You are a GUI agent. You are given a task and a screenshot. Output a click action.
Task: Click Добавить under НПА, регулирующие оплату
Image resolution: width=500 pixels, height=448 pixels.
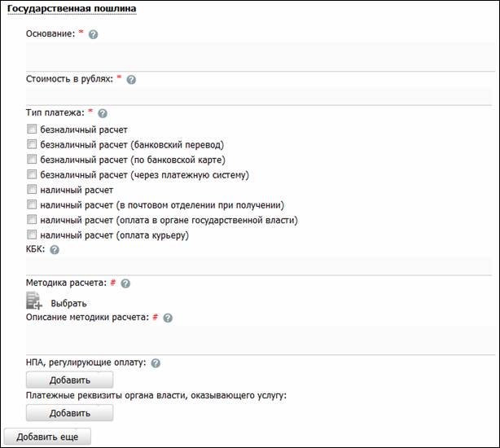[69, 380]
